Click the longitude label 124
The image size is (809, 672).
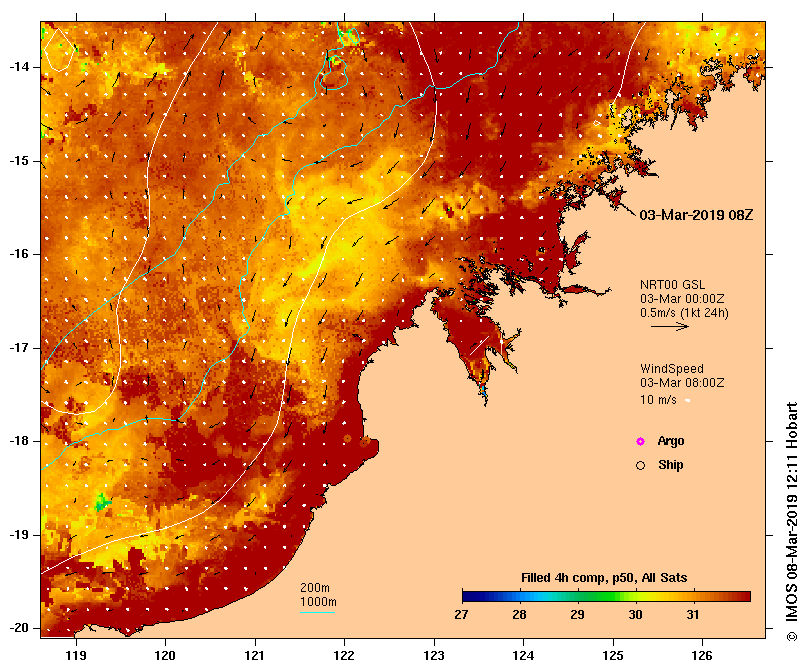pyautogui.click(x=524, y=656)
